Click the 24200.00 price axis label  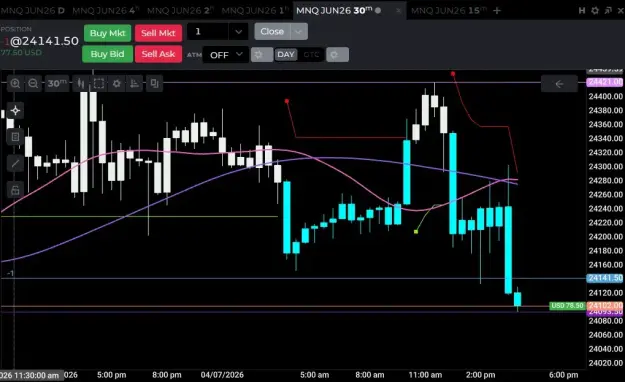605,236
